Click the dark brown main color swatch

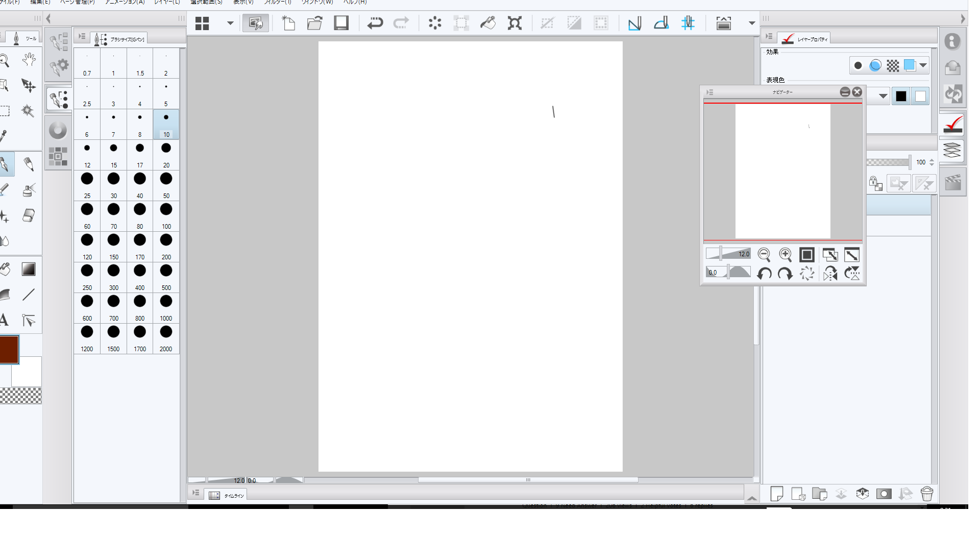[x=9, y=349]
